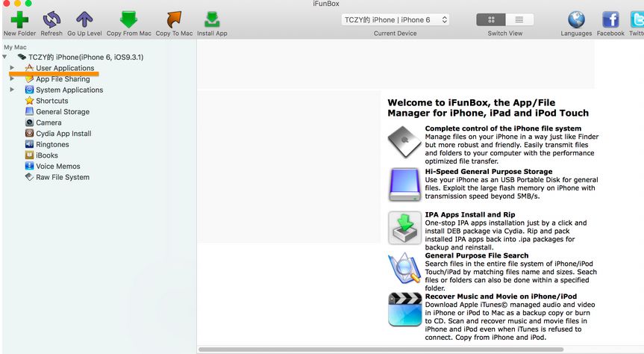Image resolution: width=644 pixels, height=354 pixels.
Task: Click the Go Up Level arrow icon
Action: click(x=84, y=19)
